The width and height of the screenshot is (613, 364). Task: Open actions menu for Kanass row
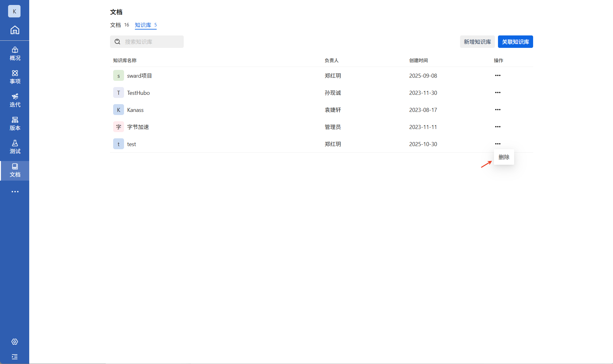497,110
